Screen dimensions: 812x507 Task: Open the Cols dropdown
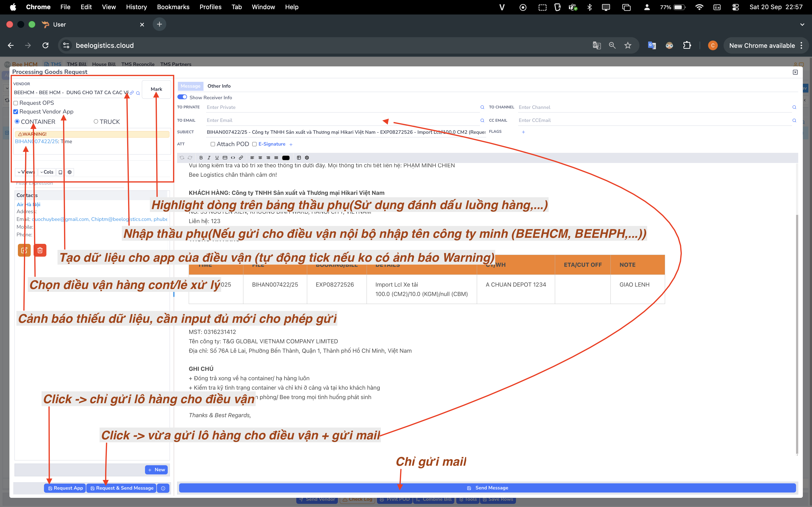(x=47, y=172)
